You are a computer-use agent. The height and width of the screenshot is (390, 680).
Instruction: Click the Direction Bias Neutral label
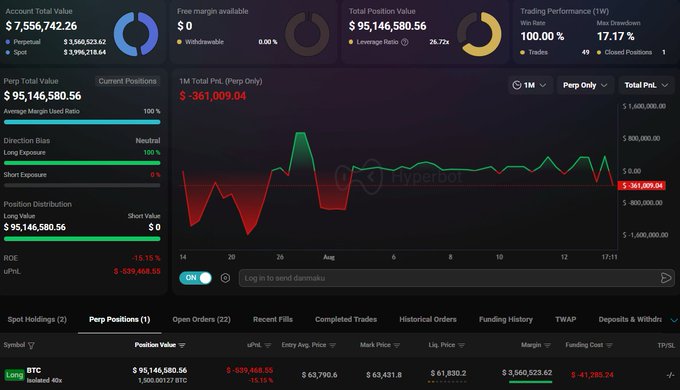(x=147, y=141)
